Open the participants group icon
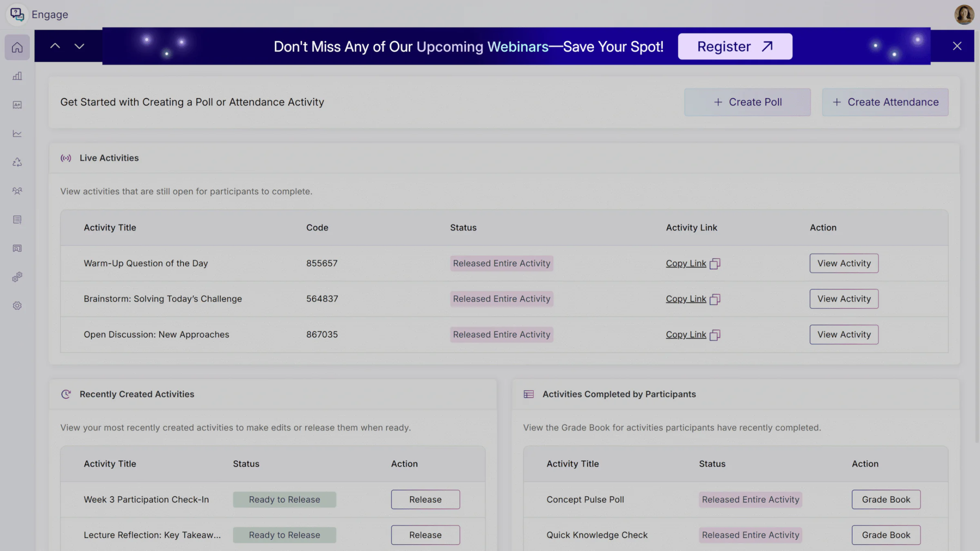 [x=17, y=191]
